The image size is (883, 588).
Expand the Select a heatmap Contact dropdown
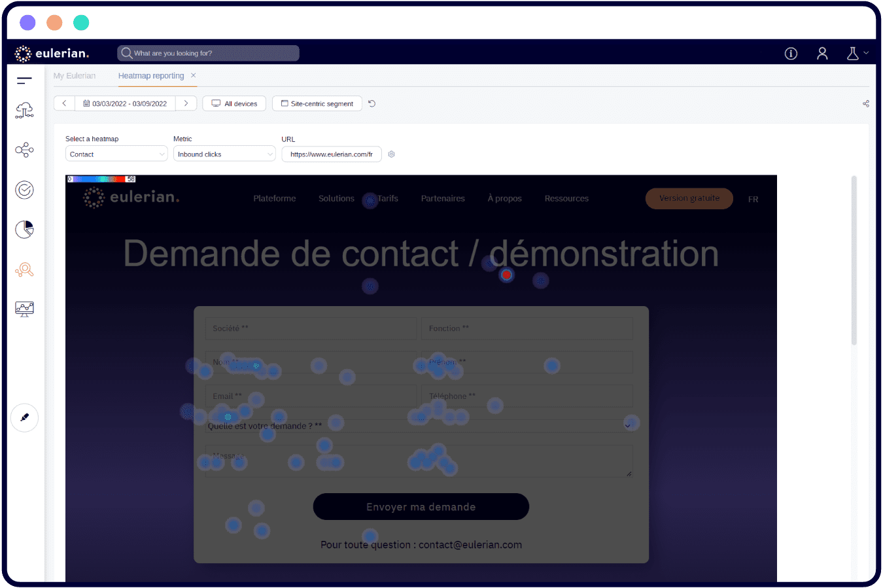point(116,154)
